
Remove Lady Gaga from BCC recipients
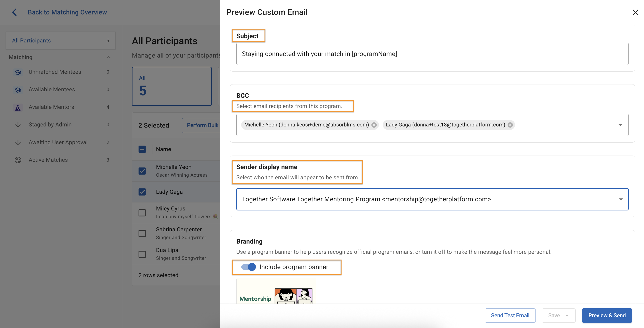coord(510,125)
